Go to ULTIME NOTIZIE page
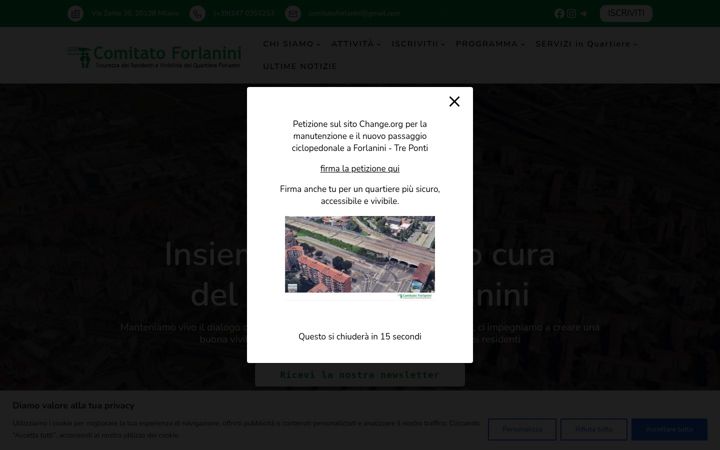Screen dimensions: 720x450 pos(299,67)
